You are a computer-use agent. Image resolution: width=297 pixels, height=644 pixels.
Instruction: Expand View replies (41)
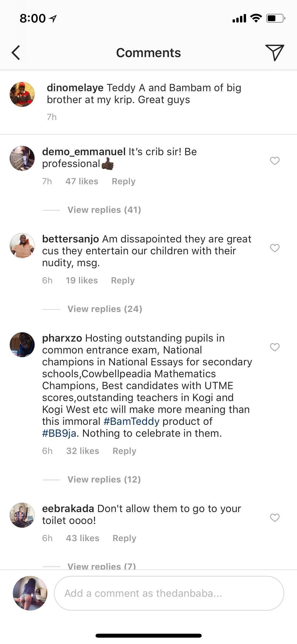click(x=104, y=210)
